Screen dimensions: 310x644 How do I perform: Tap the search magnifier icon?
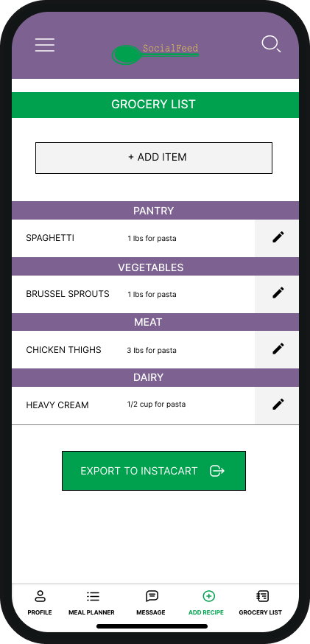pos(272,44)
